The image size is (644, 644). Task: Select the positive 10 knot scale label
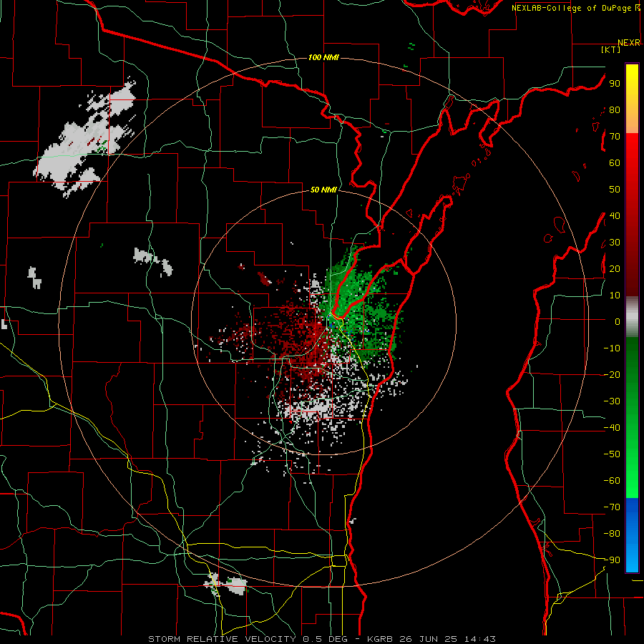[615, 296]
